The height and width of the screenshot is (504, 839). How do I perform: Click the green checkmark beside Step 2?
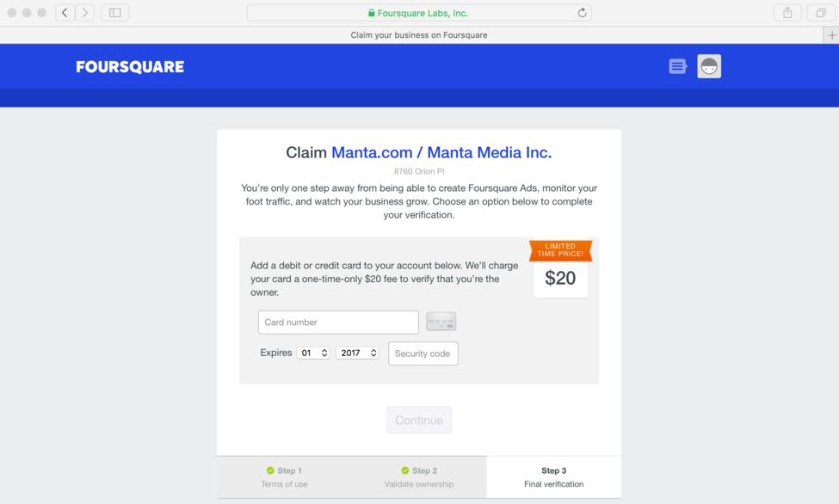tap(405, 470)
